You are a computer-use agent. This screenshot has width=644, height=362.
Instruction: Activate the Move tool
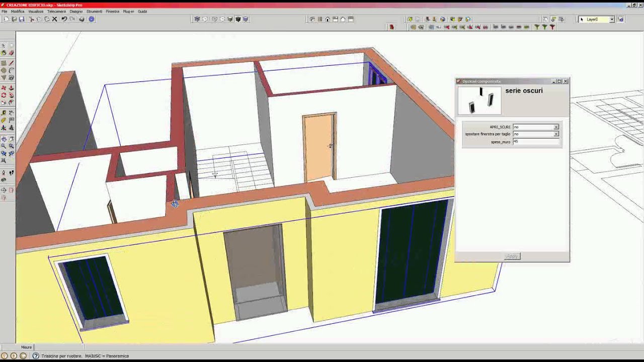pos(4,87)
